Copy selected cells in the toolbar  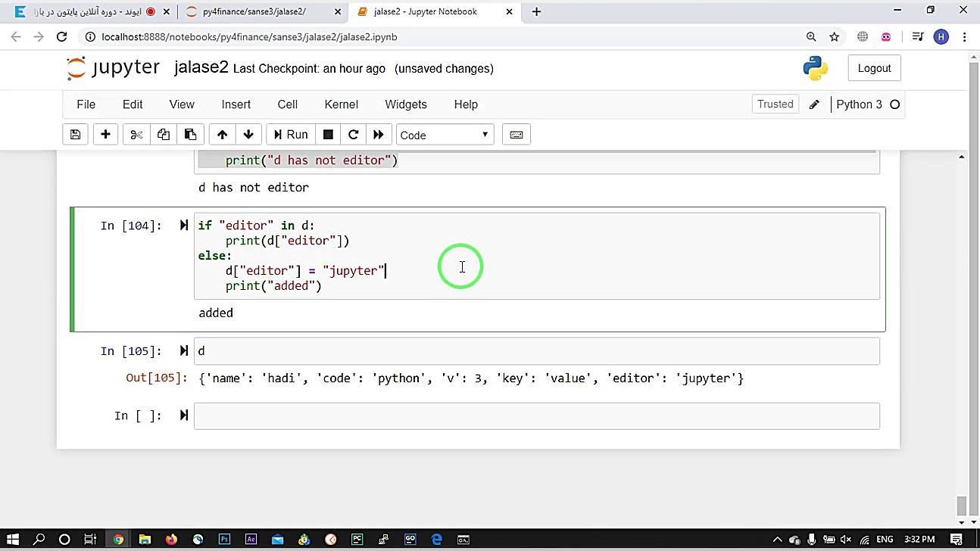tap(164, 135)
